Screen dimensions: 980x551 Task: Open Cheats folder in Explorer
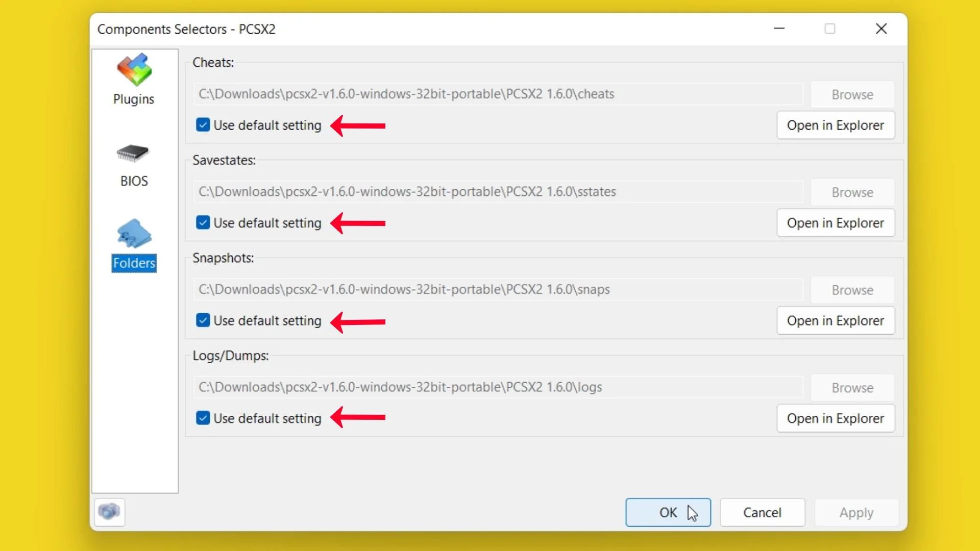point(835,124)
